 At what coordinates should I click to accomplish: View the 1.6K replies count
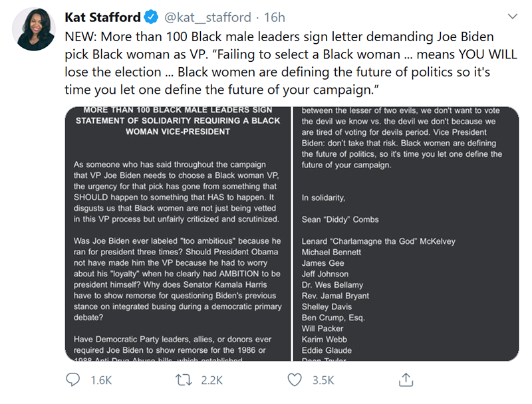[101, 380]
